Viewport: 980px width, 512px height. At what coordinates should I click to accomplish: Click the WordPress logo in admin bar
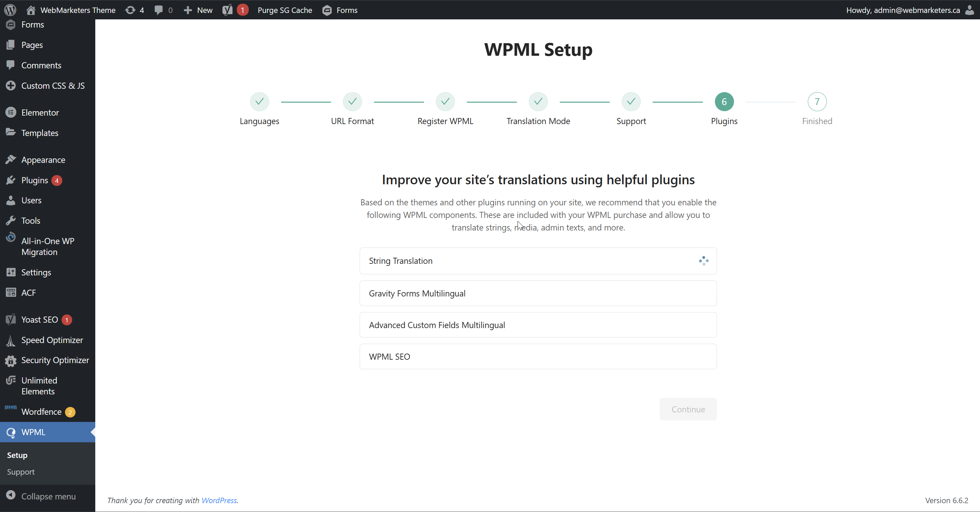point(10,10)
